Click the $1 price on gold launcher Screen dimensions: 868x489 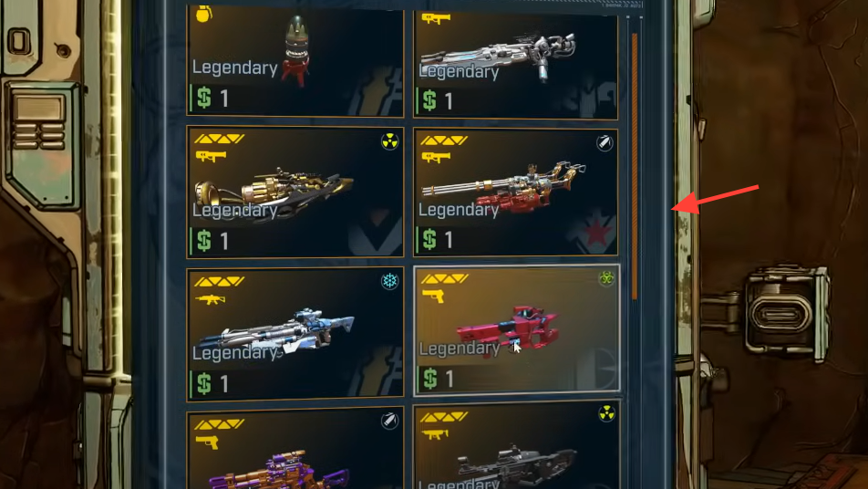click(x=213, y=241)
